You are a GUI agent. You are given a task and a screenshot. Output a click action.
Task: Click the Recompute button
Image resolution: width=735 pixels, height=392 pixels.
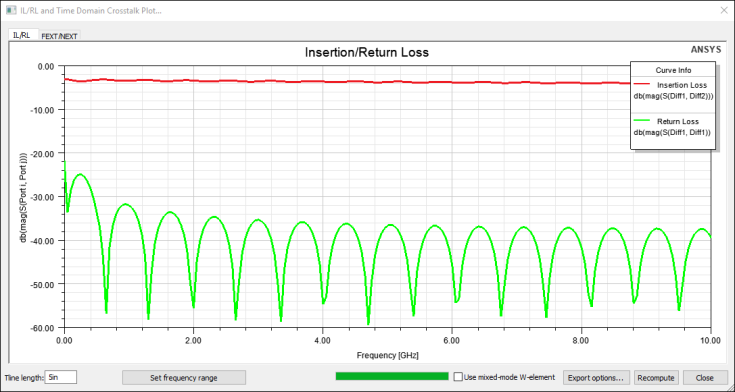click(656, 377)
